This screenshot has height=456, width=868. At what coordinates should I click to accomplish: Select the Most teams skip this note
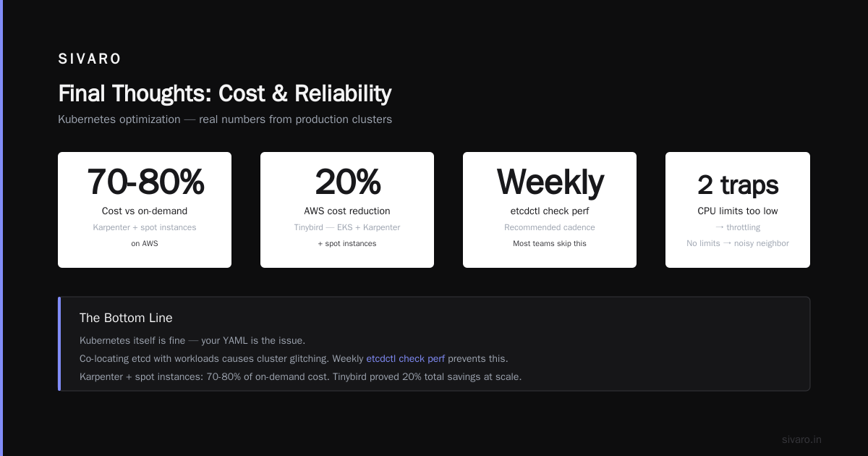pyautogui.click(x=550, y=243)
